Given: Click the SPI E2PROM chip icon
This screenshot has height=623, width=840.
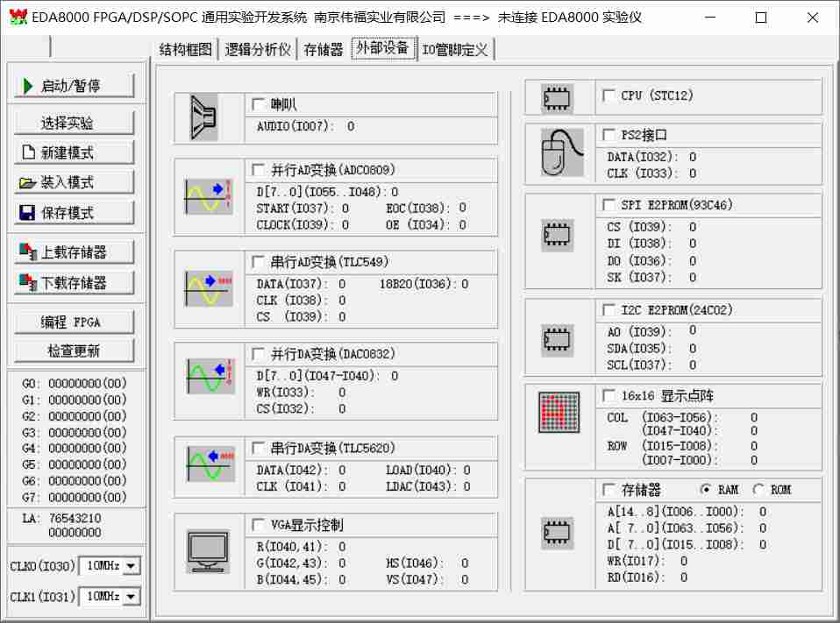Looking at the screenshot, I should [558, 234].
